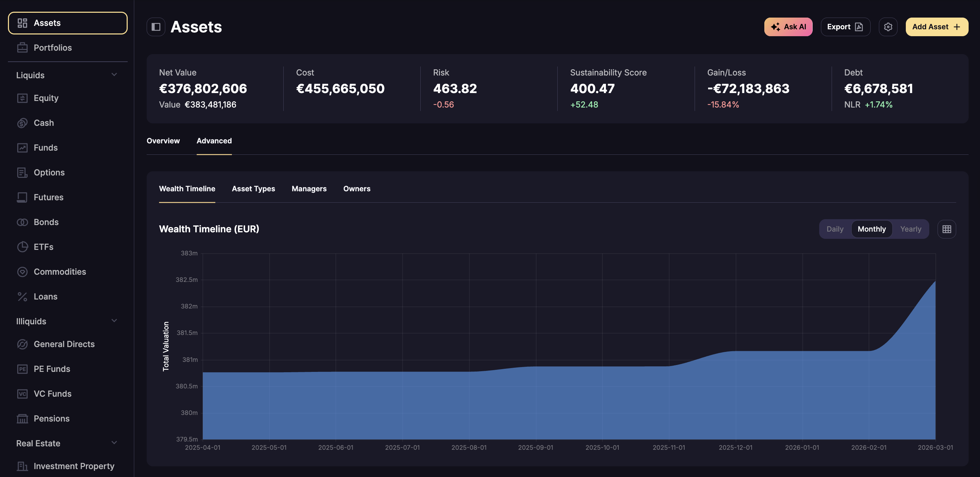
Task: Click the Ask AI button
Action: 788,27
